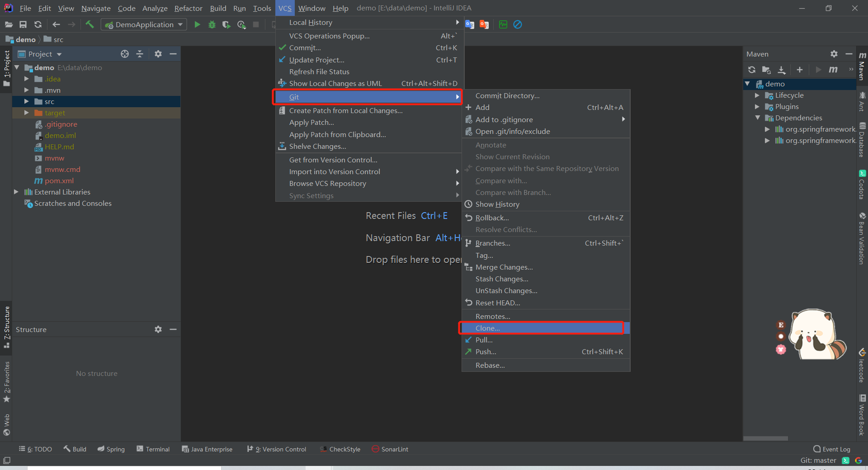The width and height of the screenshot is (868, 470).
Task: Generate sources and update folders in Maven
Action: [766, 70]
